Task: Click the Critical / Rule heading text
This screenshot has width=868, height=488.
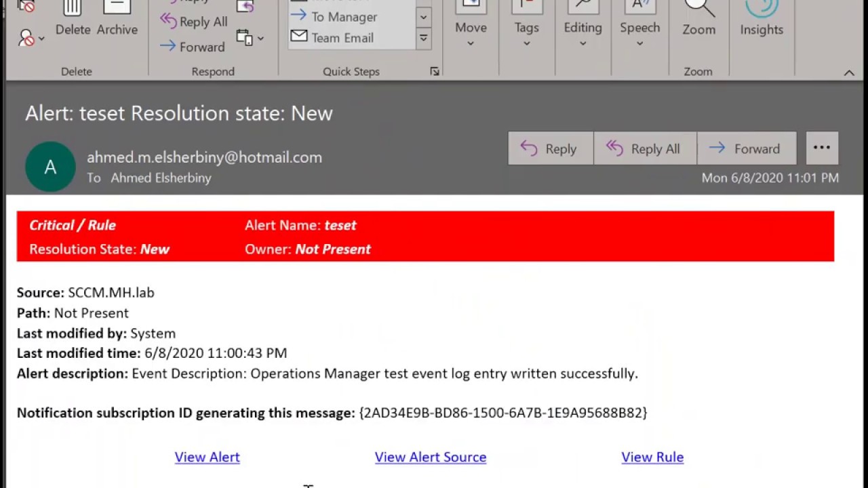Action: point(73,225)
